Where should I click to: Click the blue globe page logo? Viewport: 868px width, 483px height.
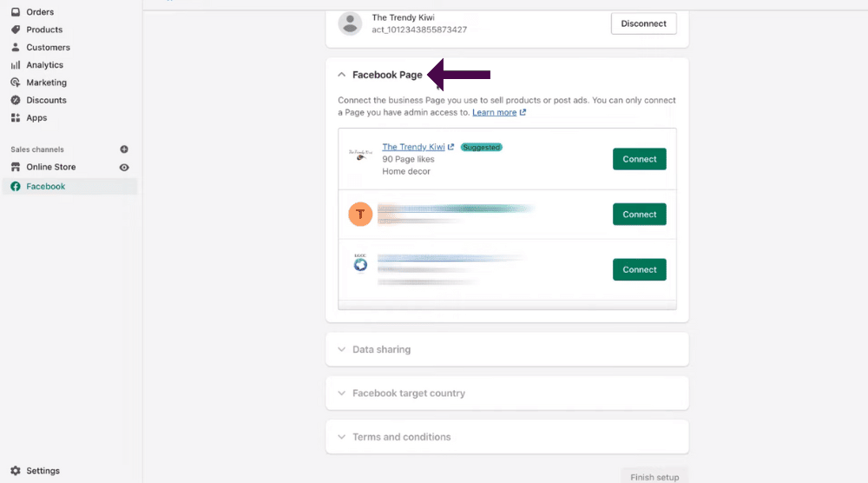point(360,263)
